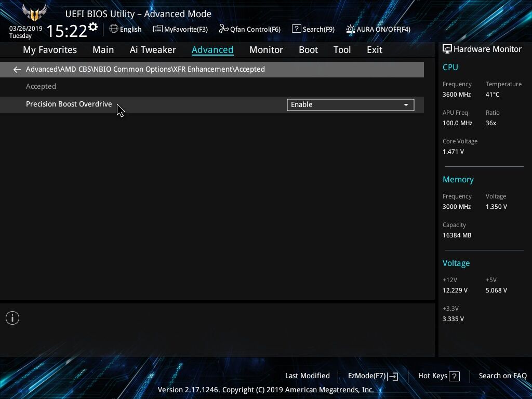Click the Search question mark icon
This screenshot has width=532, height=399.
tap(296, 29)
